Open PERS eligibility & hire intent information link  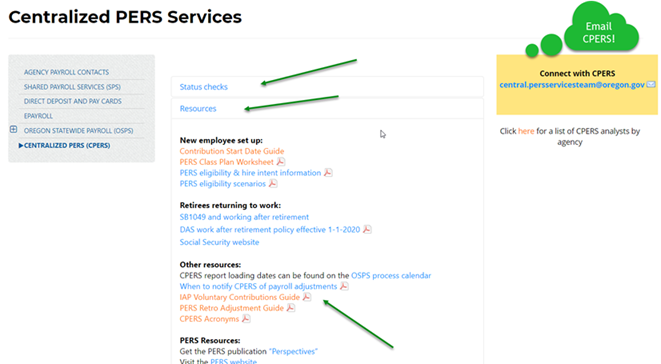250,173
